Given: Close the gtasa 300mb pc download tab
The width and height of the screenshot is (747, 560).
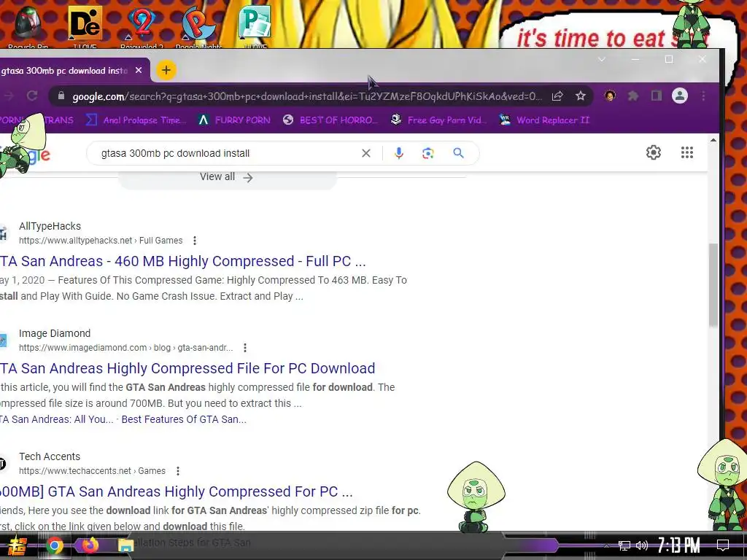Looking at the screenshot, I should click(x=139, y=70).
